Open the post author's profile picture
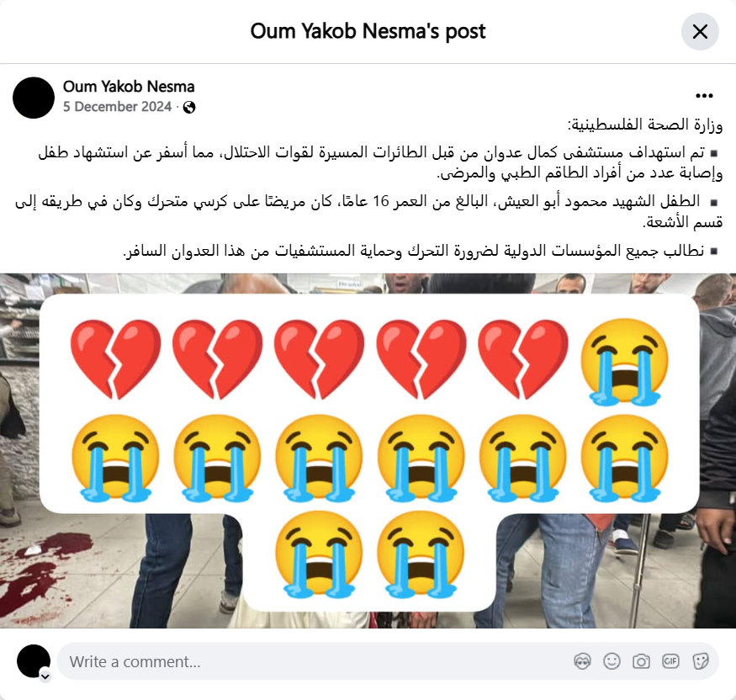The image size is (736, 700). 34,98
